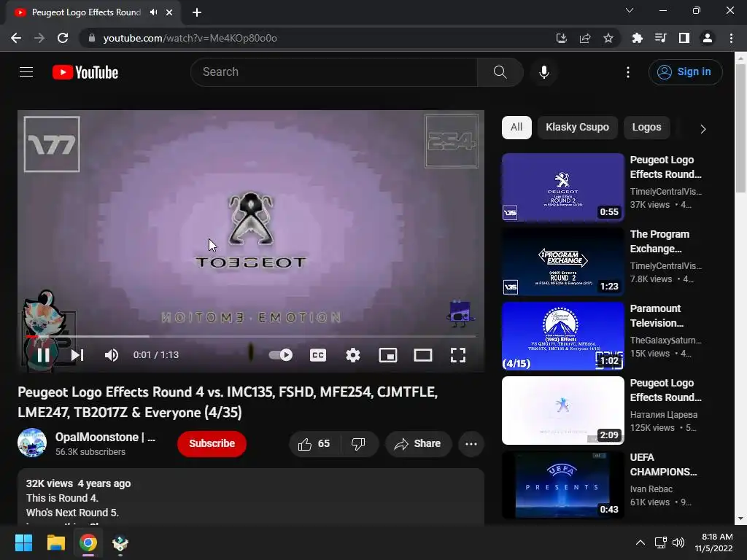The height and width of the screenshot is (560, 747).
Task: Open the 2:09 Peugeot Logo Effects thumbnail
Action: click(562, 411)
